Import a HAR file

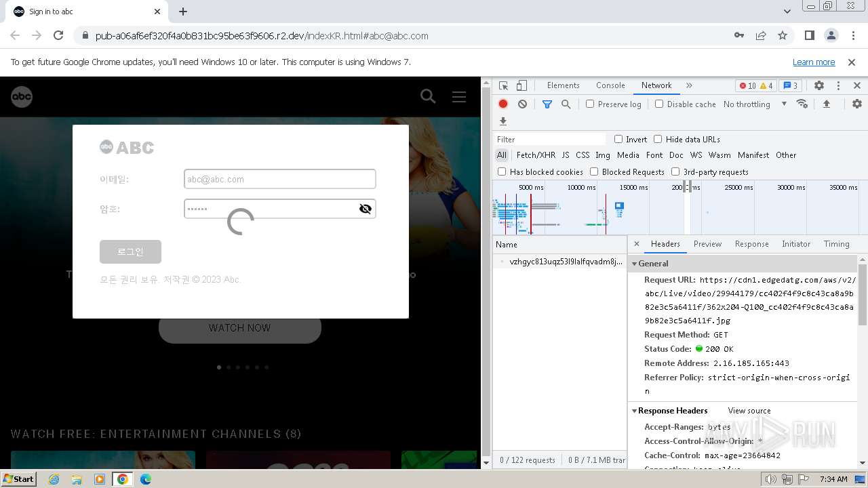coord(826,104)
